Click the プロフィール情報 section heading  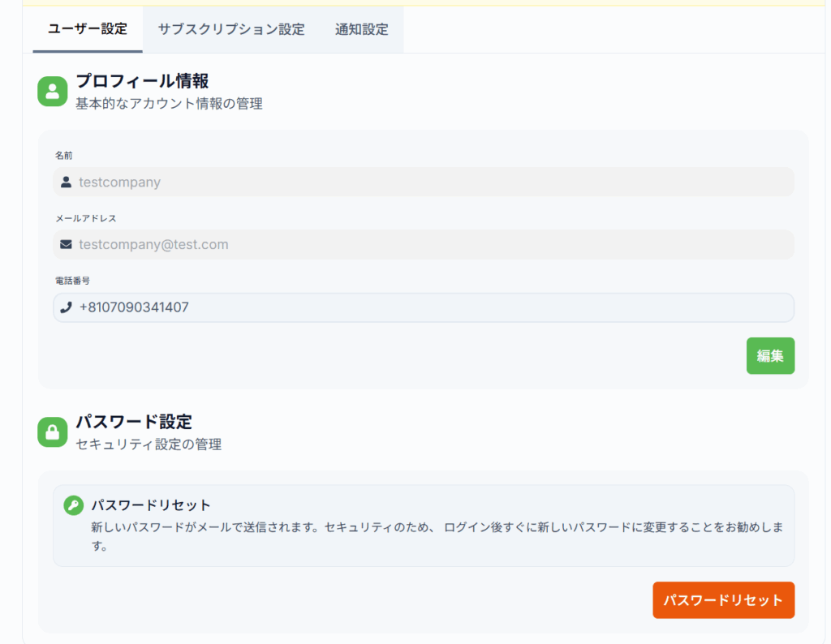point(142,81)
